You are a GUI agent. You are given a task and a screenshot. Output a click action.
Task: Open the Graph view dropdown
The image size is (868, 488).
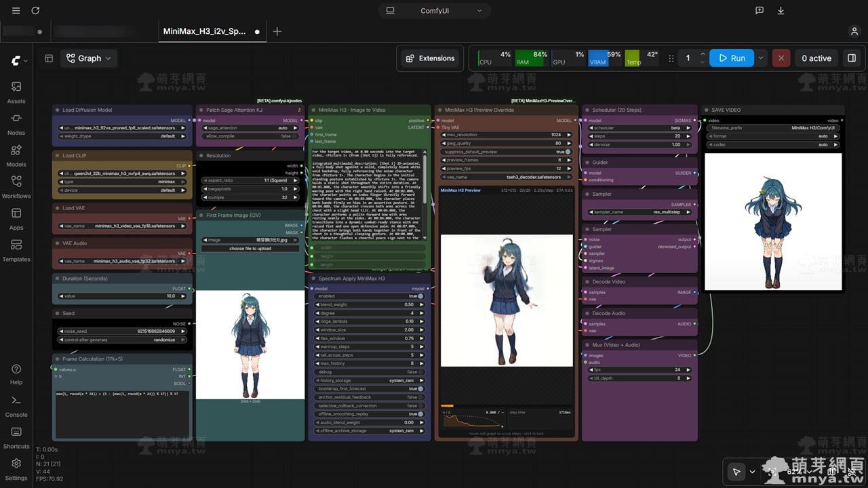[90, 58]
